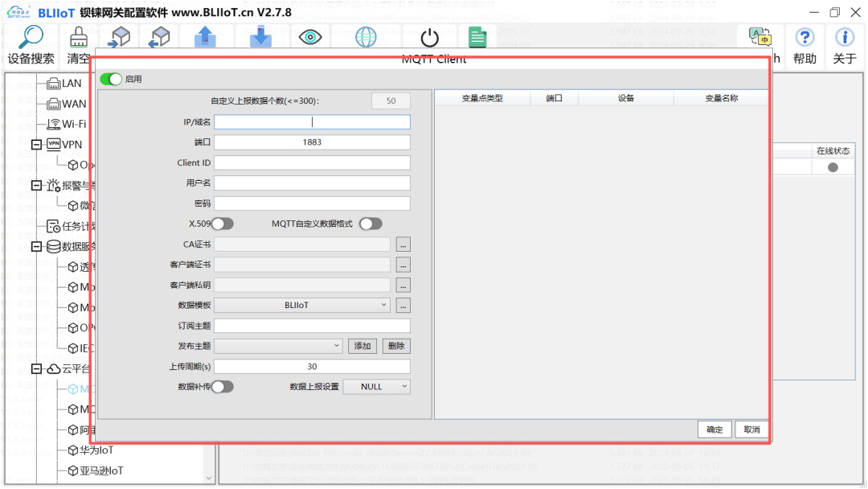Sort by 变量点类型 column header
Viewport: 868px width, 489px height.
click(x=482, y=98)
